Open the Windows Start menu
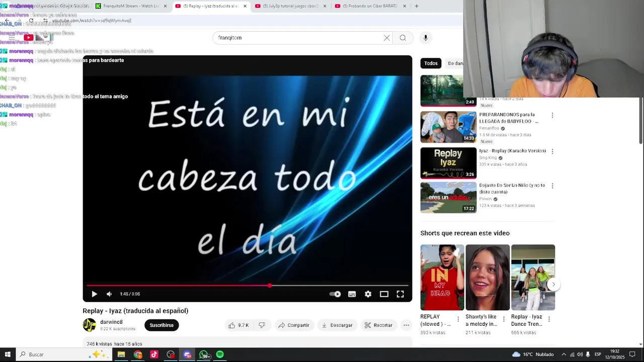 8,354
